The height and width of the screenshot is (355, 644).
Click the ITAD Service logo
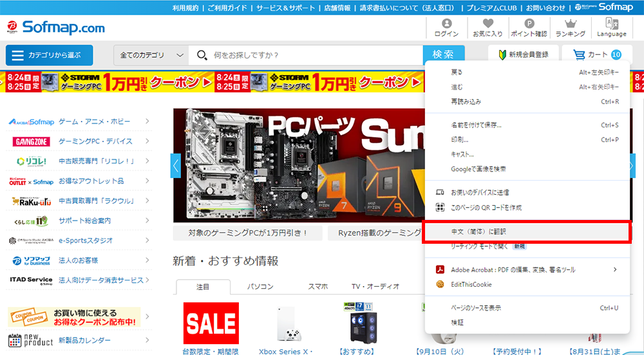[32, 280]
